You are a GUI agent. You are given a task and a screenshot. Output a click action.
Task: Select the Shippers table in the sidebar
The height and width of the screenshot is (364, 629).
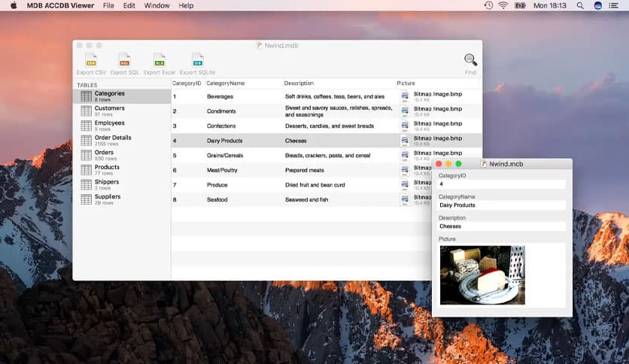click(122, 185)
